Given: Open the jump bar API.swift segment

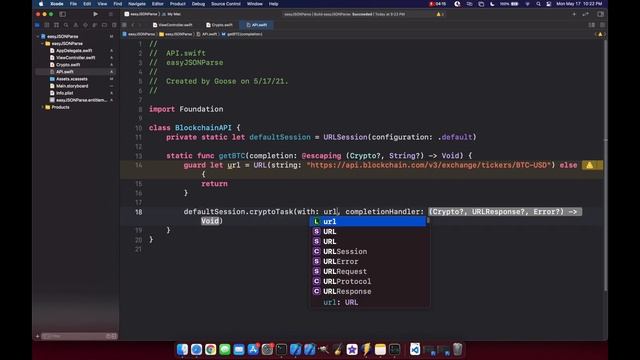Looking at the screenshot, I should coord(207,34).
